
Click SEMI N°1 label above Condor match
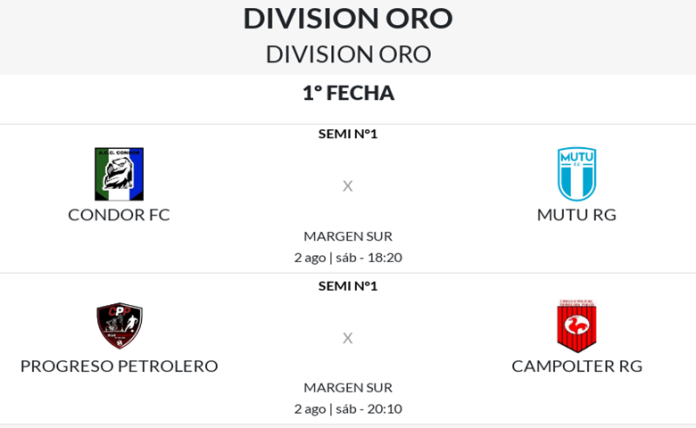point(348,133)
